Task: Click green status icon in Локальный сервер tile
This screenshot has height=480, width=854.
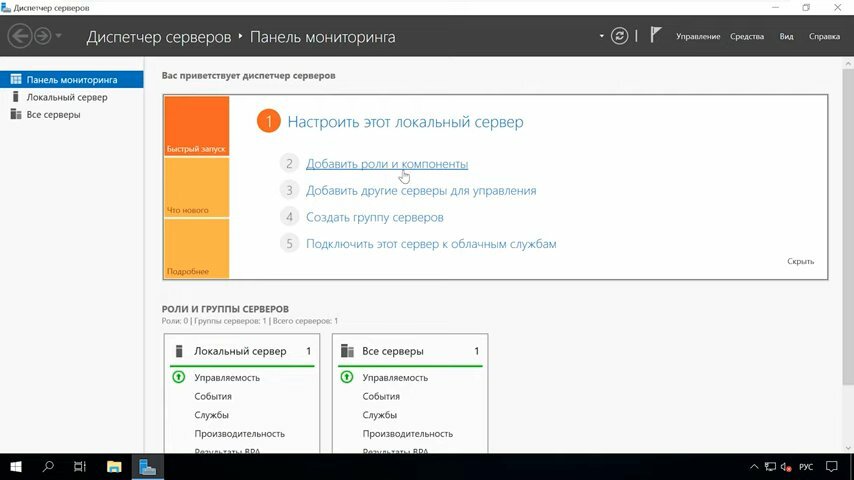Action: pyautogui.click(x=179, y=377)
